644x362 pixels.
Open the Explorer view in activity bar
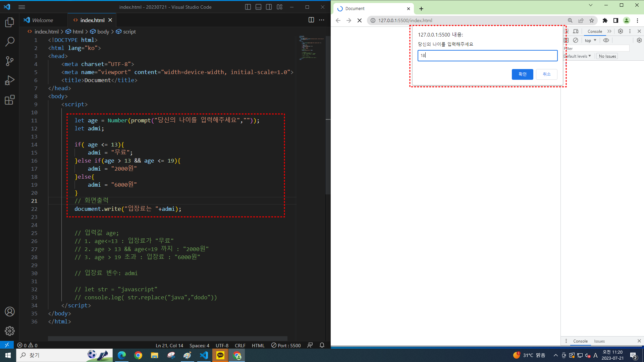(x=10, y=22)
